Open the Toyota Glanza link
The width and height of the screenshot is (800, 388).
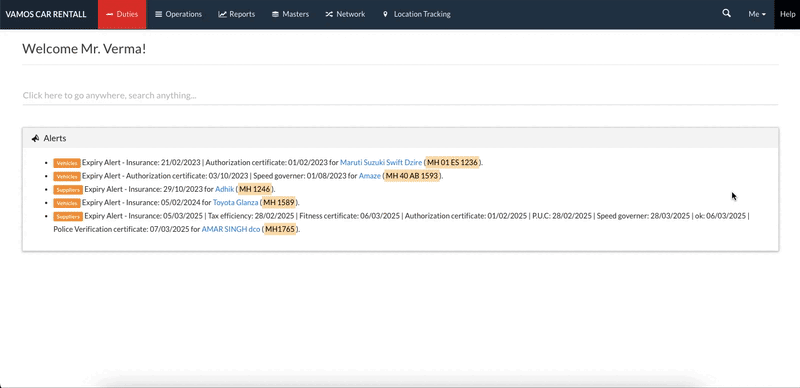tap(236, 202)
